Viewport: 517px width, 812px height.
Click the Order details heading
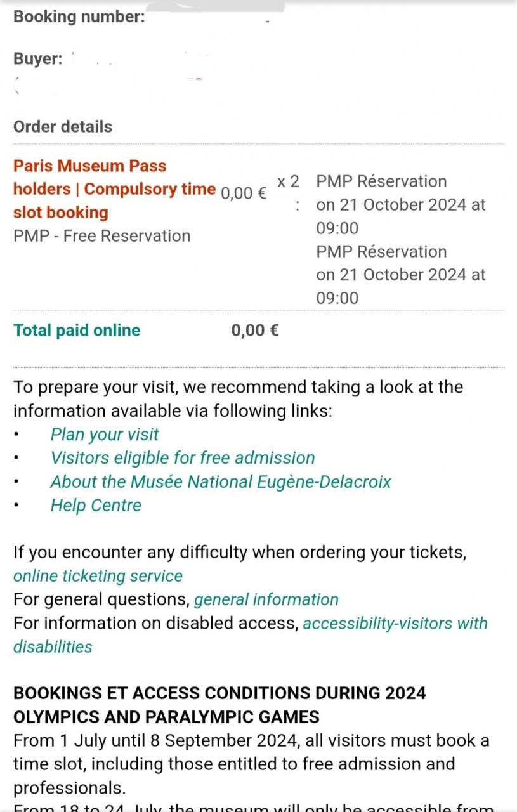point(63,126)
